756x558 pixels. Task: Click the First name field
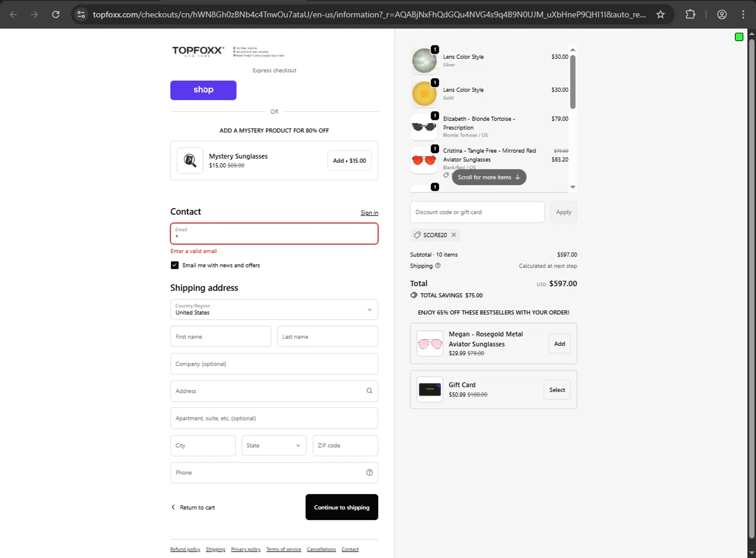(x=221, y=337)
